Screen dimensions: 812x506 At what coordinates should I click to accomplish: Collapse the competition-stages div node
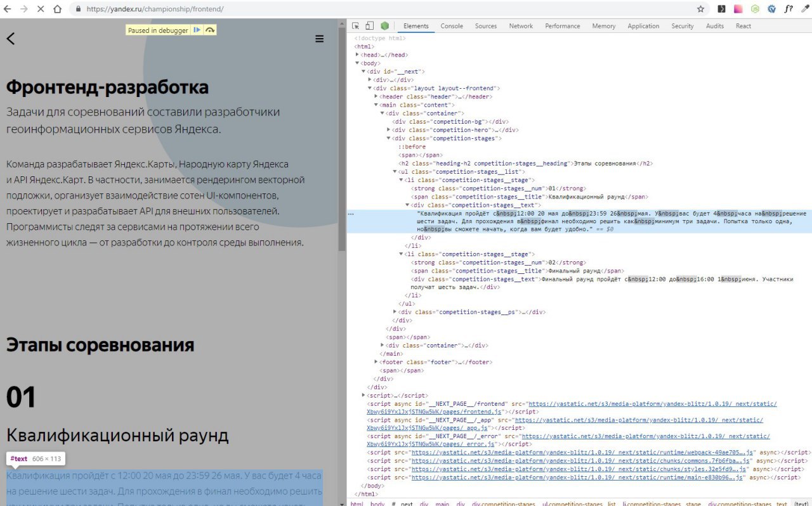pyautogui.click(x=389, y=138)
